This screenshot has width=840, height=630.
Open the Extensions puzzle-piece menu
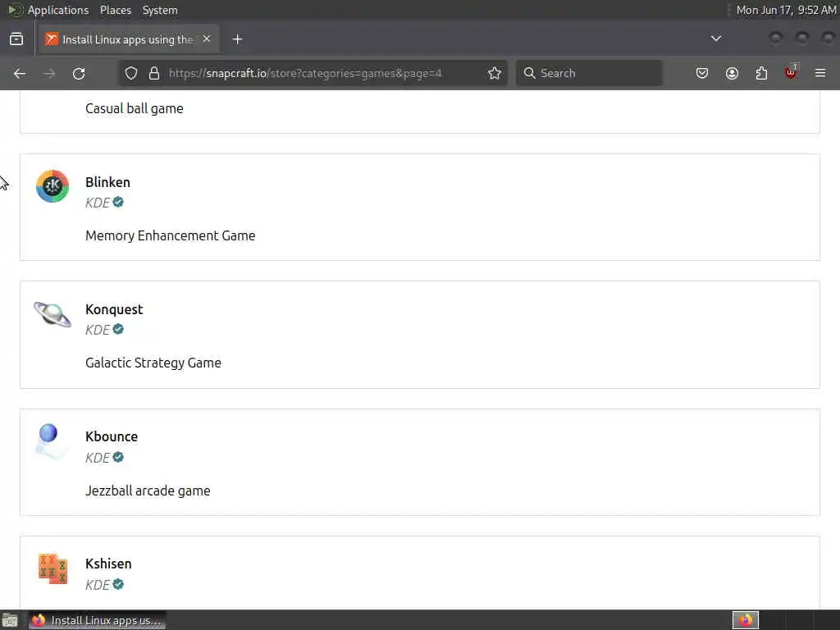pos(761,73)
